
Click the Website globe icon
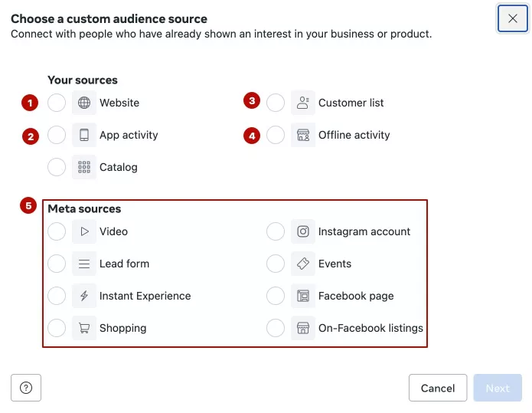click(x=84, y=103)
